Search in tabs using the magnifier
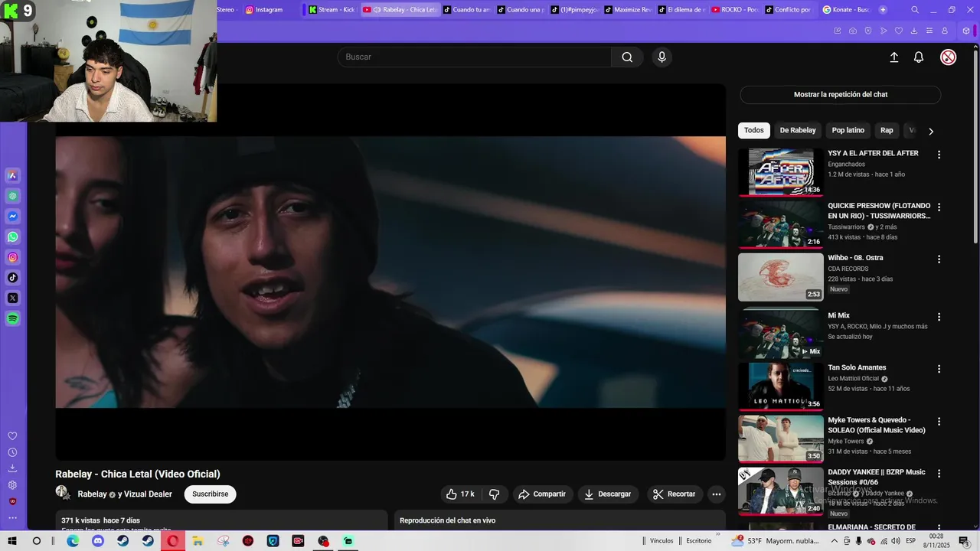Screen dimensions: 980x551 point(915,10)
